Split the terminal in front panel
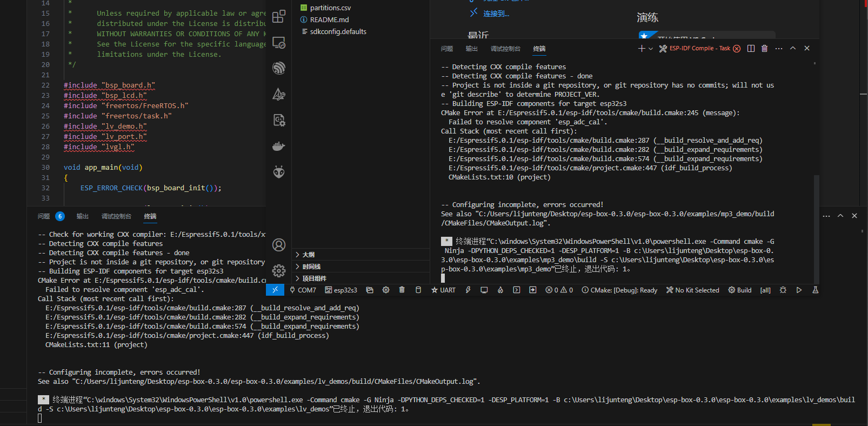868x426 pixels. click(751, 48)
